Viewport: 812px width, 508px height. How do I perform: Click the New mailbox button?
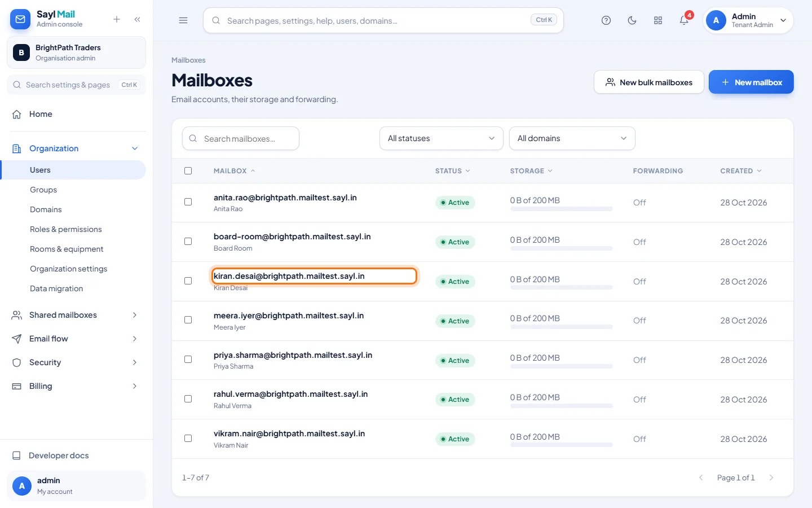[751, 82]
